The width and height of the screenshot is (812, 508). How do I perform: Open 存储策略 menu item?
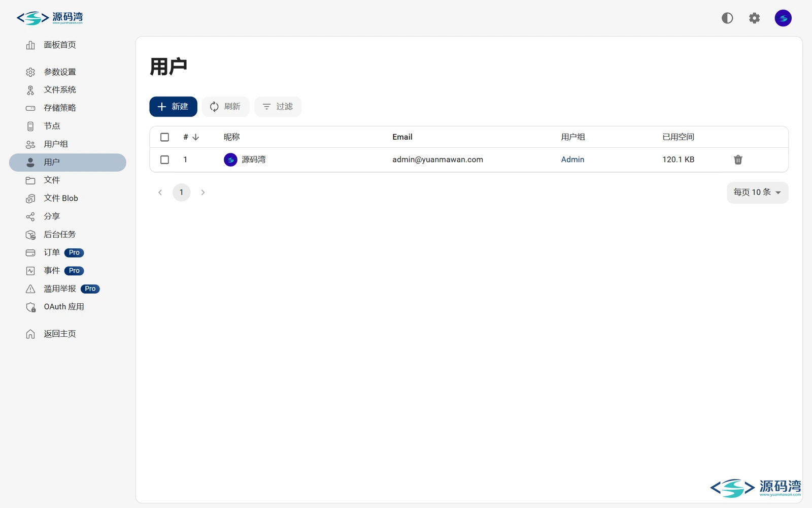coord(67,108)
